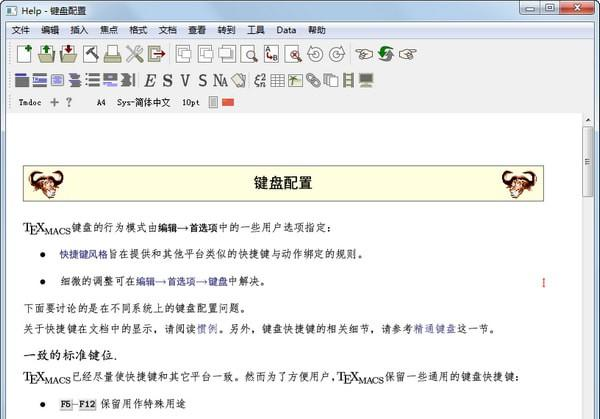Click the red color swatch in the toolbar
This screenshot has width=600, height=419.
click(x=228, y=102)
